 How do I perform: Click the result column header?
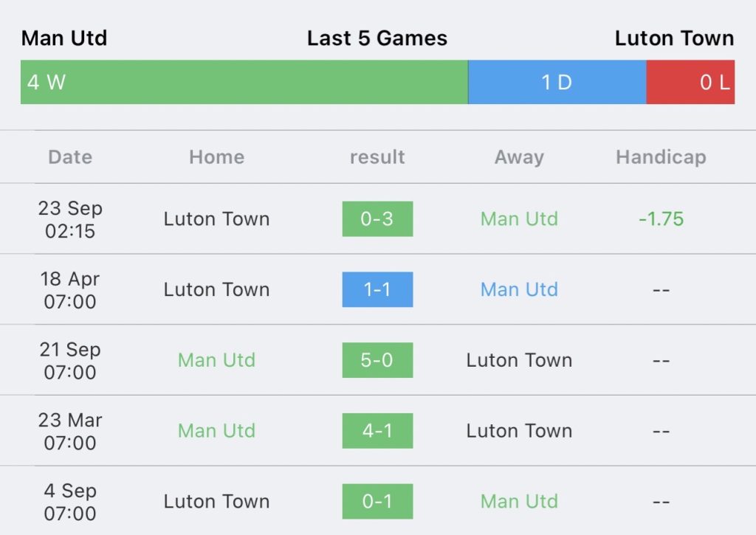377,157
